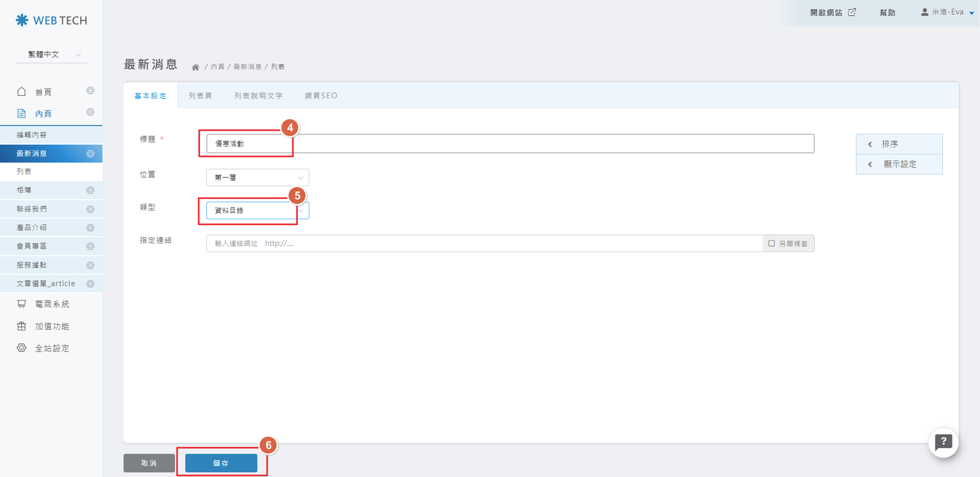The width and height of the screenshot is (980, 477).
Task: Expand the 排序 panel
Action: (x=899, y=144)
